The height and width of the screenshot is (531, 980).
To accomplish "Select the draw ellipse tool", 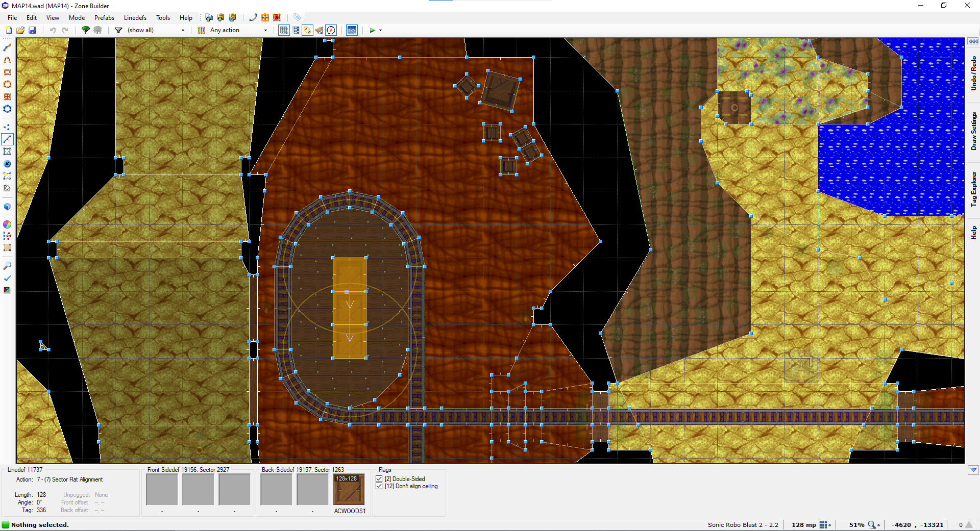I will point(7,84).
